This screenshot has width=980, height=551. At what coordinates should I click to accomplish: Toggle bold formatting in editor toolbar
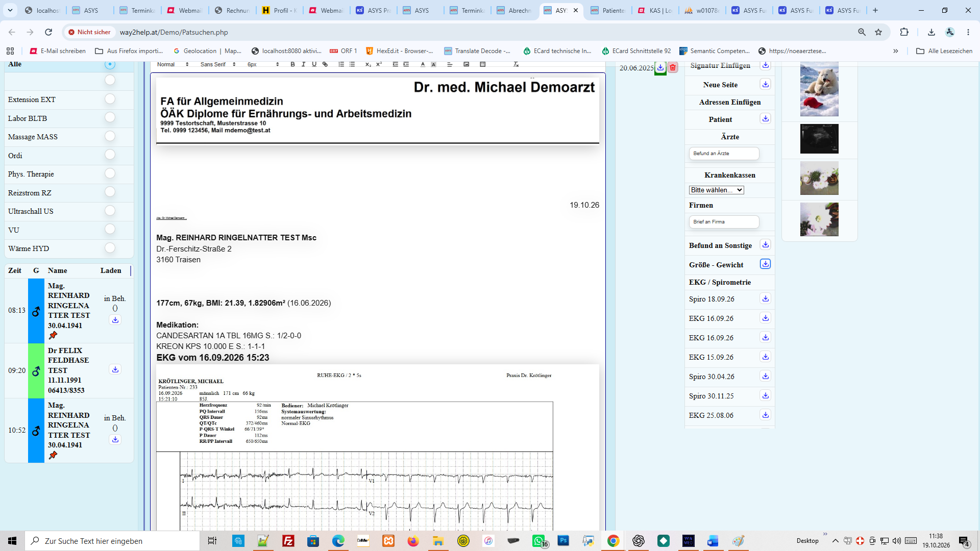(x=292, y=64)
